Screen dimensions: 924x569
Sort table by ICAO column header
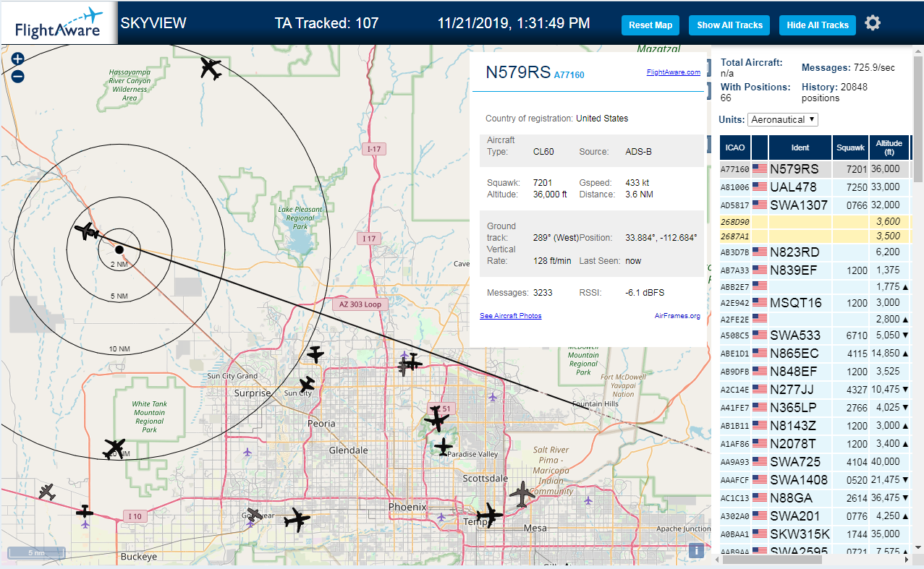click(x=734, y=147)
